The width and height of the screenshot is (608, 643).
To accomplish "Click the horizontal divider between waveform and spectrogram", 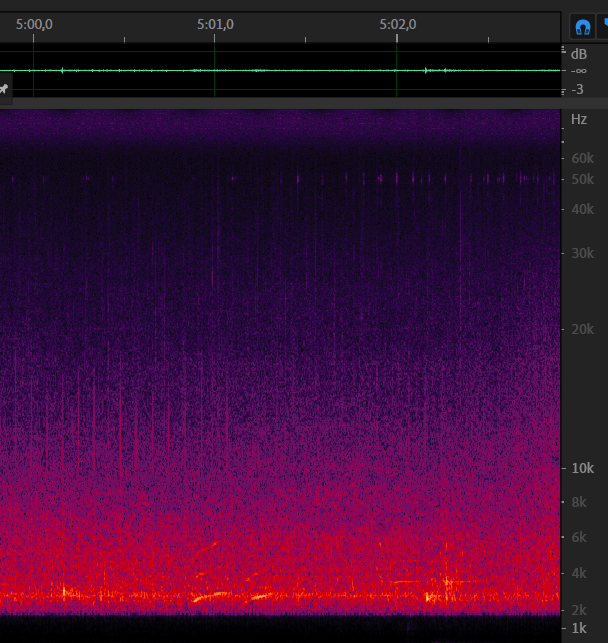I will [280, 102].
